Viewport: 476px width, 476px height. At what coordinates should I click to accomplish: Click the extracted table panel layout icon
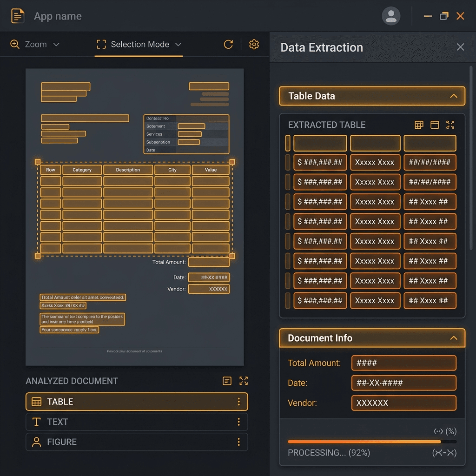(435, 125)
